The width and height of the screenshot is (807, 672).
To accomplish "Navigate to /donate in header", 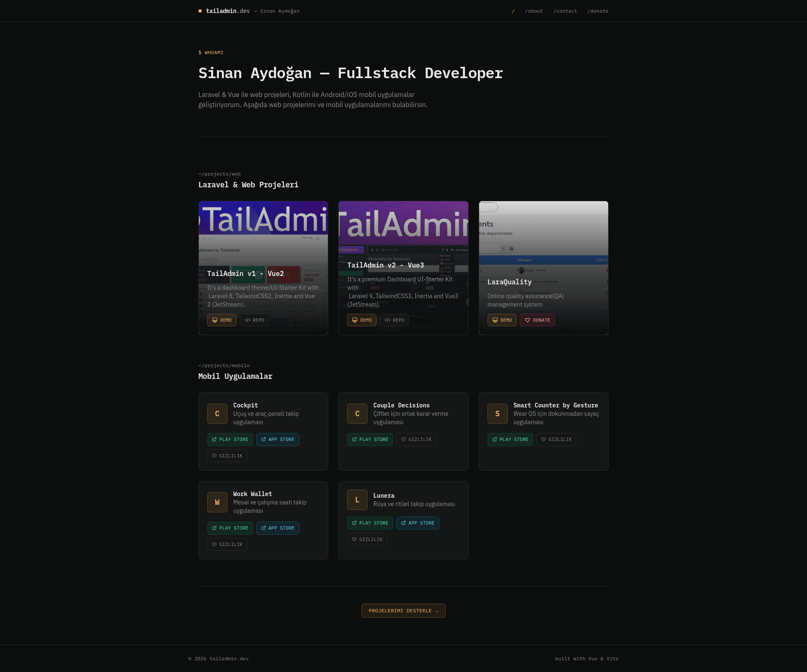I will [x=598, y=11].
